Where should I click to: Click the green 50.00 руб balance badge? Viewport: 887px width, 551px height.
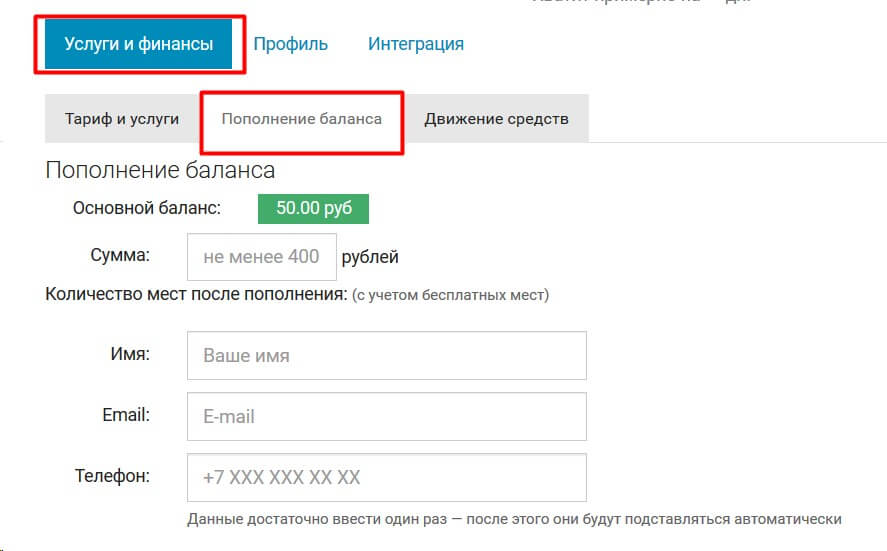(313, 209)
